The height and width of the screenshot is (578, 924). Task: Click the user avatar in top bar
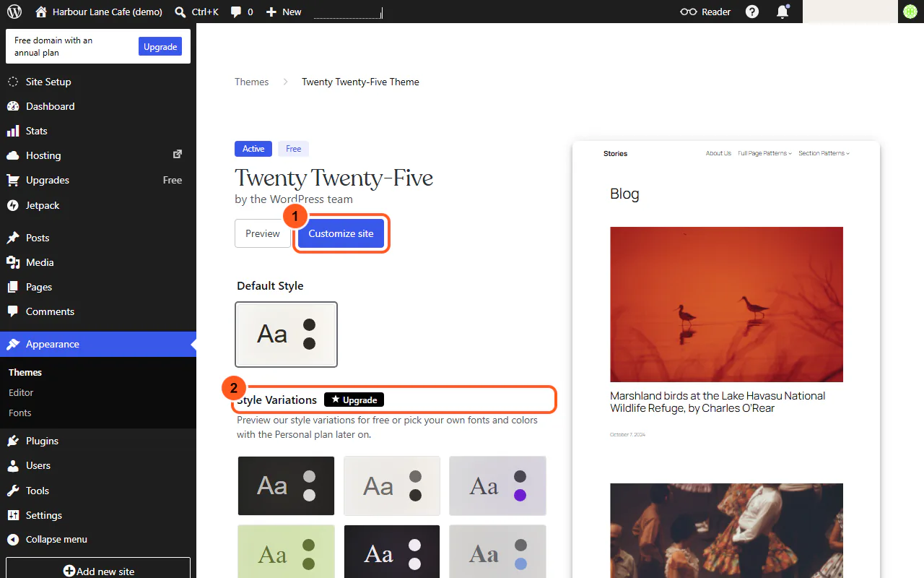click(910, 12)
